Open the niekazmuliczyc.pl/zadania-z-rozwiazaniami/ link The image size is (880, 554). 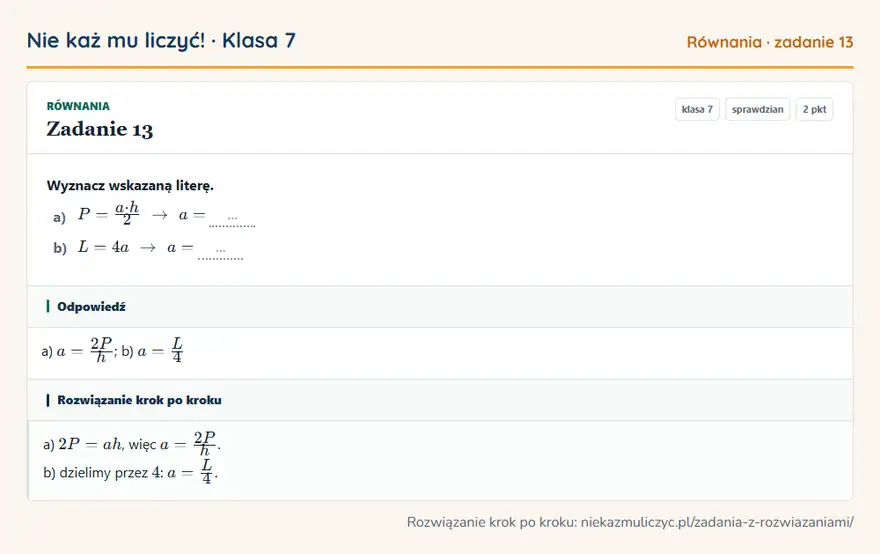click(717, 523)
